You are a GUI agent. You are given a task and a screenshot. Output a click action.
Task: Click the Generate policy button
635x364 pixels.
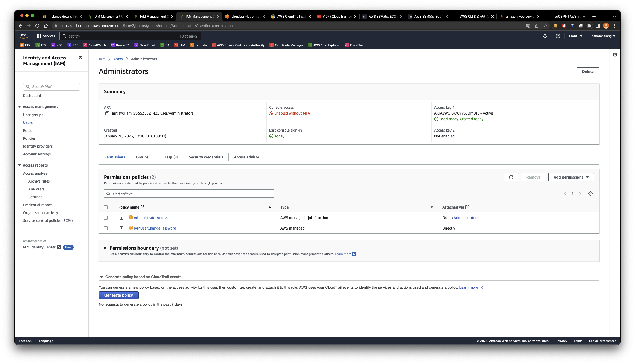pyautogui.click(x=119, y=295)
